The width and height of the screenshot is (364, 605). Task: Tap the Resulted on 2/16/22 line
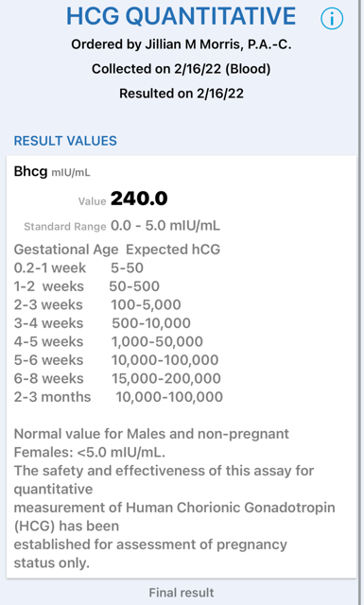[181, 94]
